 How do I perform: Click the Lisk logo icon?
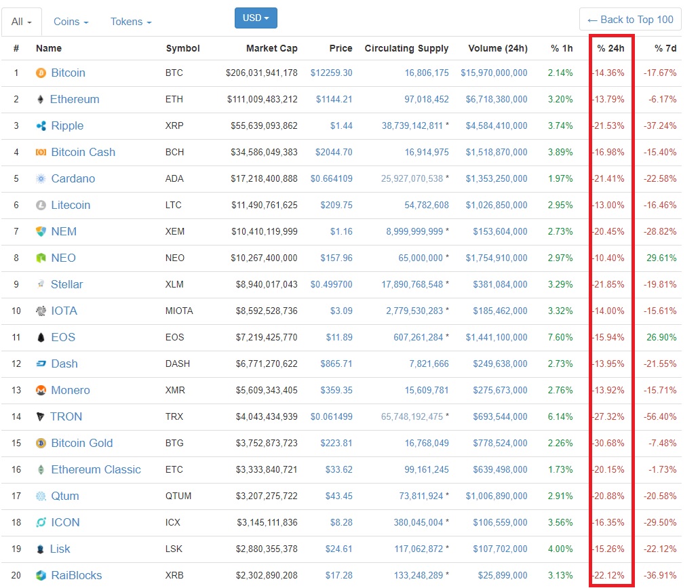pyautogui.click(x=40, y=549)
